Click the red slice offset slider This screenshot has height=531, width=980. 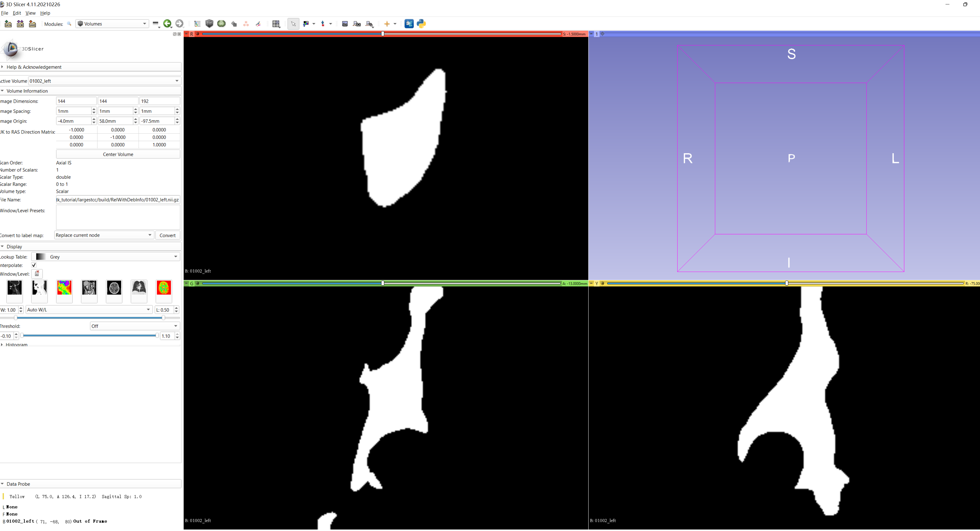(383, 34)
